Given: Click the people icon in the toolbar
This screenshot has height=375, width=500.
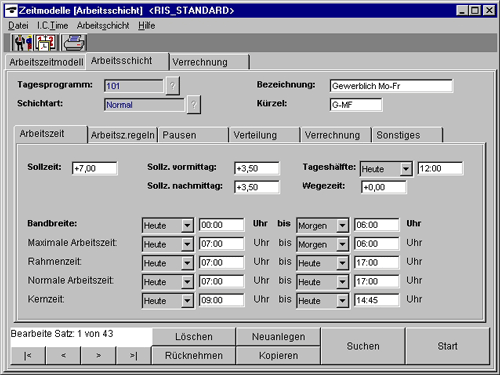Looking at the screenshot, I should pyautogui.click(x=22, y=43).
